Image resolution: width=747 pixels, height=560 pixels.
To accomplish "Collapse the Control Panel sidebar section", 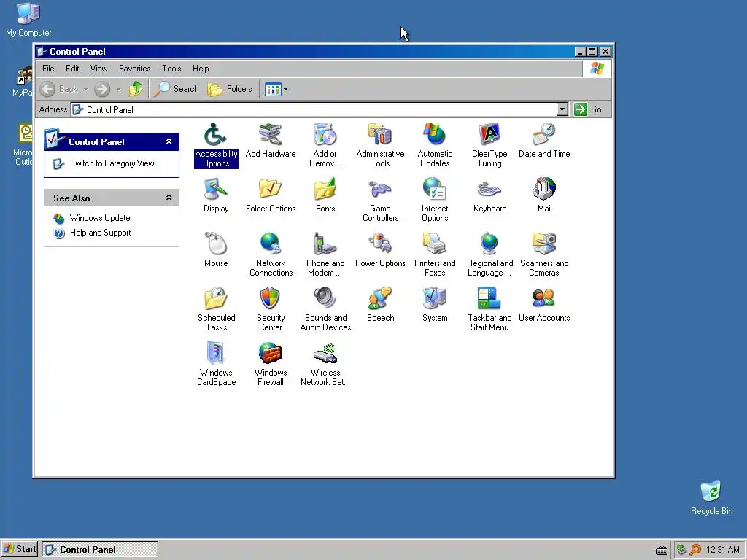I will tap(169, 141).
